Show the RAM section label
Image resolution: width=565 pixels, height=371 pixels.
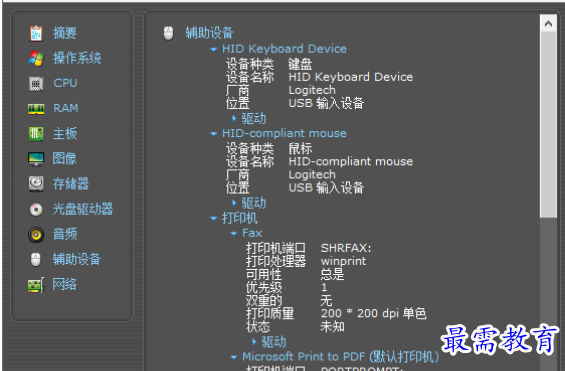[x=66, y=108]
